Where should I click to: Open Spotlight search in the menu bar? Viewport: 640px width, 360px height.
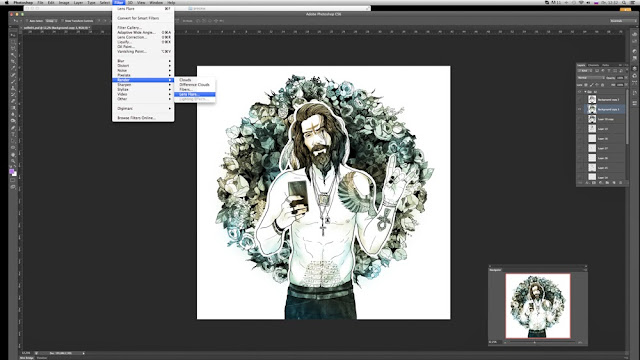pyautogui.click(x=624, y=2)
